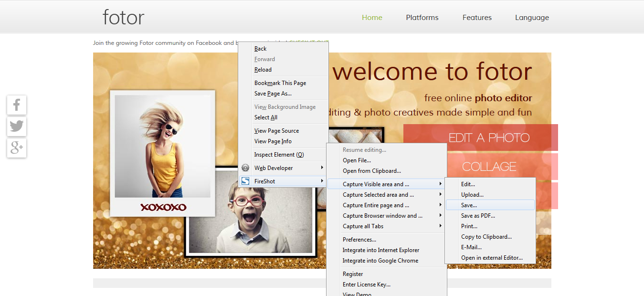Choose Reload in the context menu

coord(283,70)
